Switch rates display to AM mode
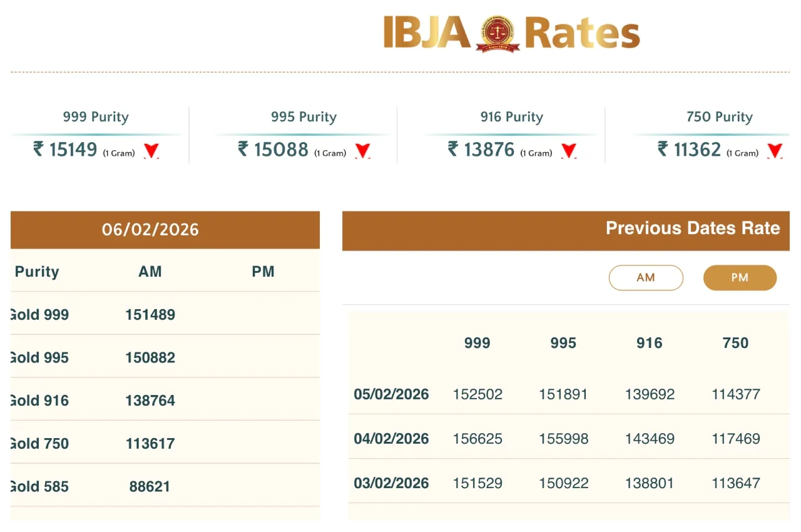This screenshot has height=532, width=801. pyautogui.click(x=646, y=277)
